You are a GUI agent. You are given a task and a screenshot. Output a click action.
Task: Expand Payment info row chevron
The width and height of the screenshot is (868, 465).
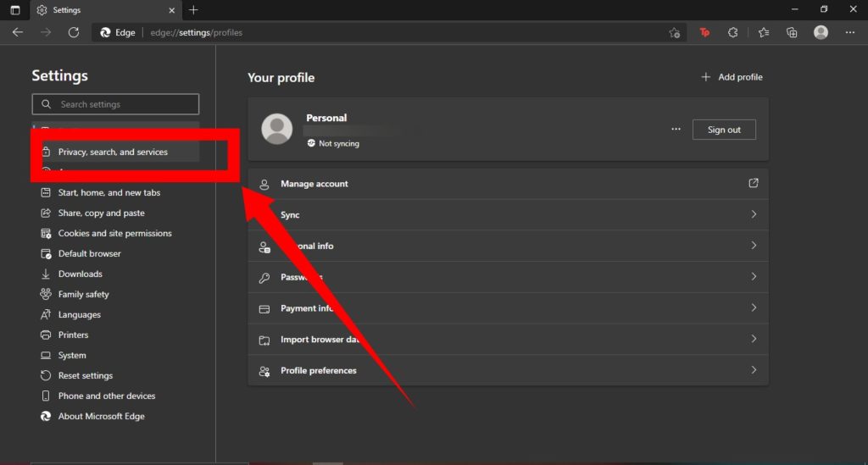[x=754, y=307]
